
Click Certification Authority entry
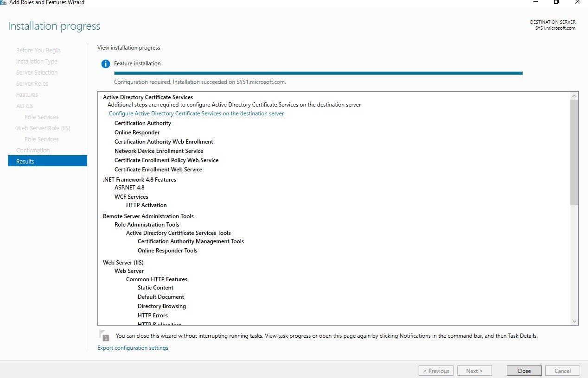[143, 123]
